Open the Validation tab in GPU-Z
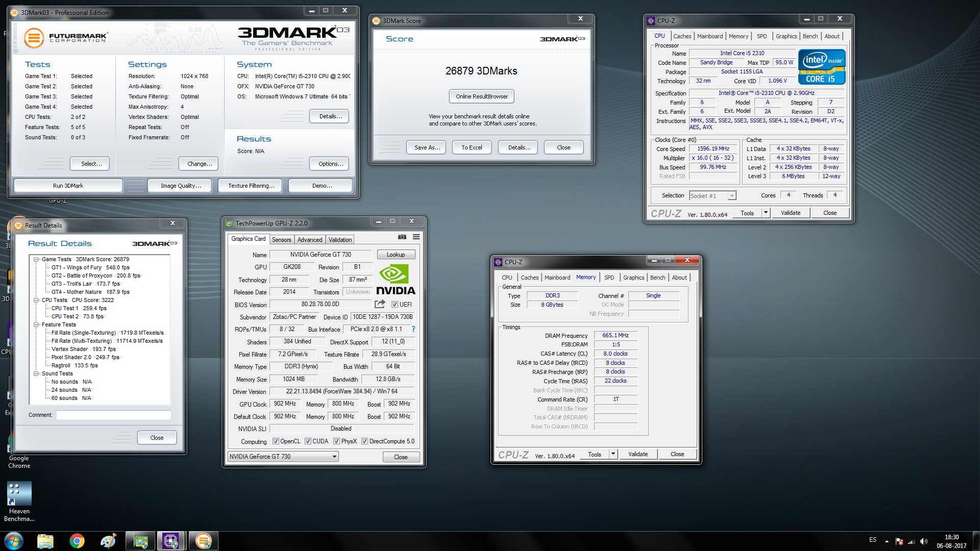The image size is (980, 551). (x=340, y=240)
